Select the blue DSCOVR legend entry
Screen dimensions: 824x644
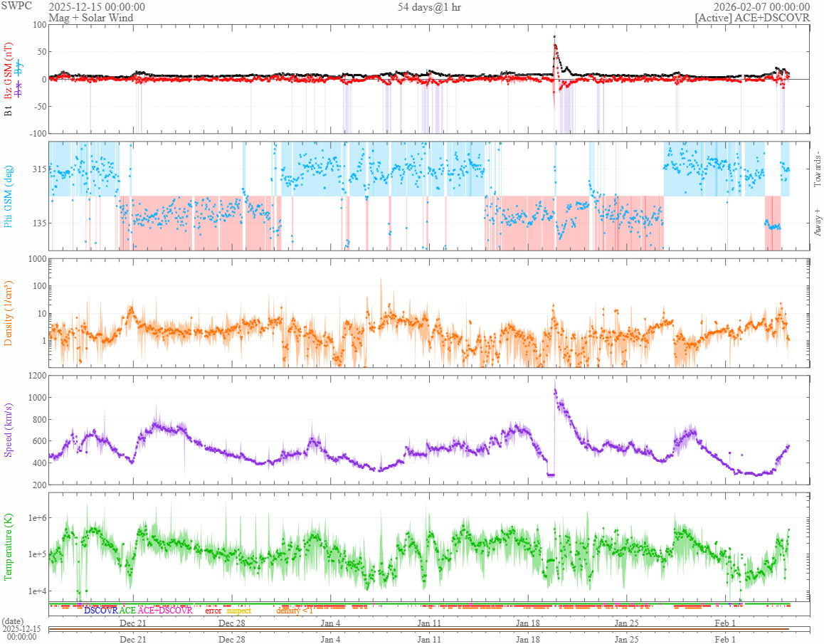101,611
